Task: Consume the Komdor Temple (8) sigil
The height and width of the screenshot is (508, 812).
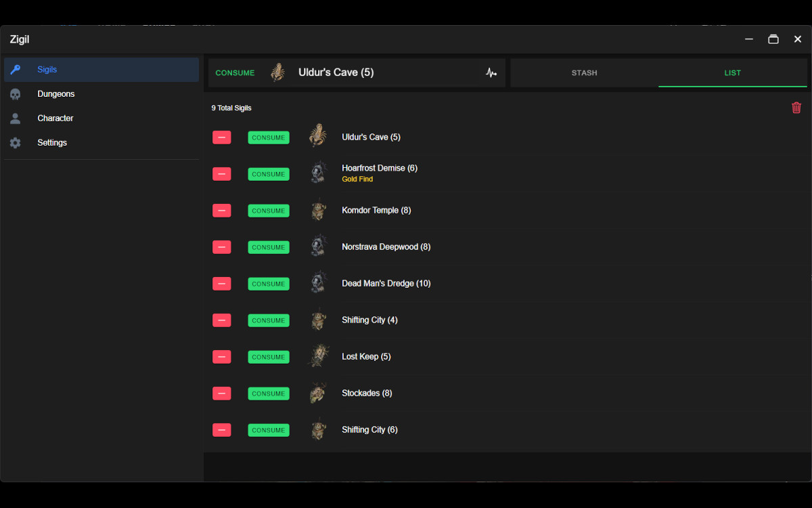Action: pyautogui.click(x=269, y=211)
